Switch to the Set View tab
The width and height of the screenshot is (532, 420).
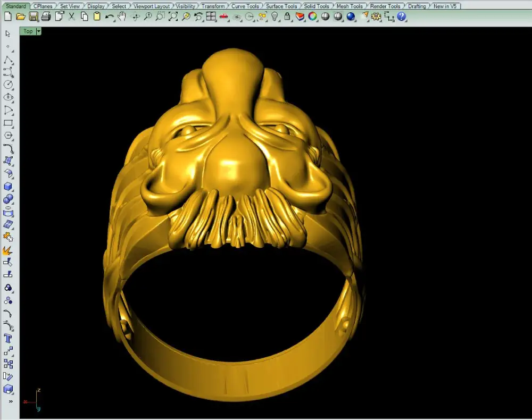(x=70, y=6)
